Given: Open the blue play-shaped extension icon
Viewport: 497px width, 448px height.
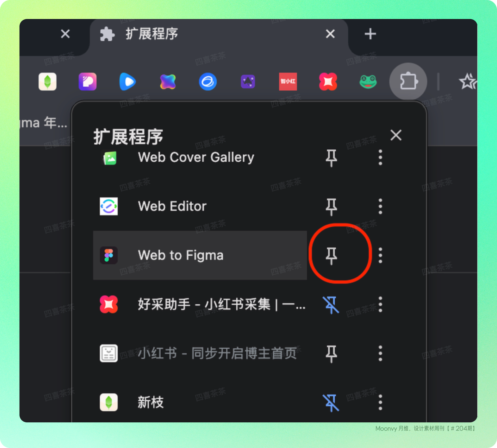Looking at the screenshot, I should coord(127,82).
